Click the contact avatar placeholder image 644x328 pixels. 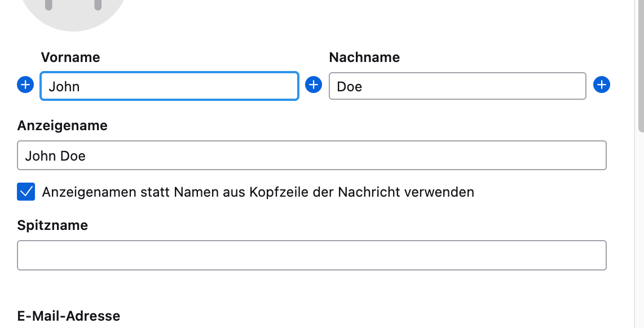[x=73, y=11]
